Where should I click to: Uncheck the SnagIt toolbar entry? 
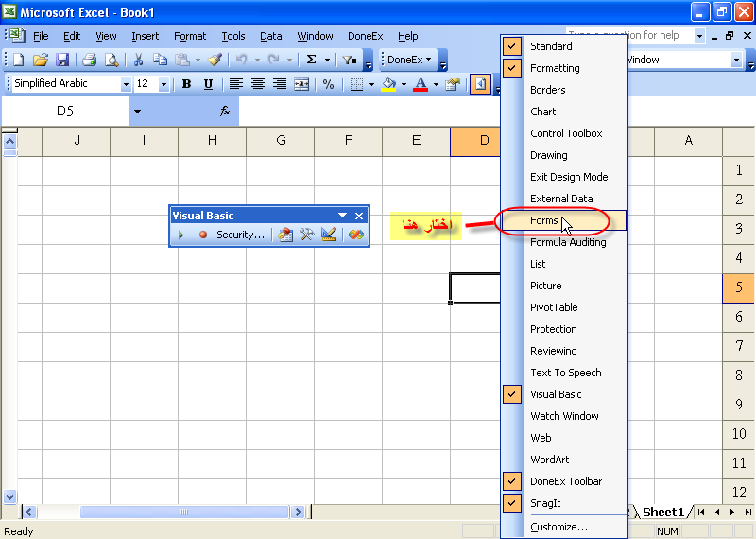click(564, 503)
